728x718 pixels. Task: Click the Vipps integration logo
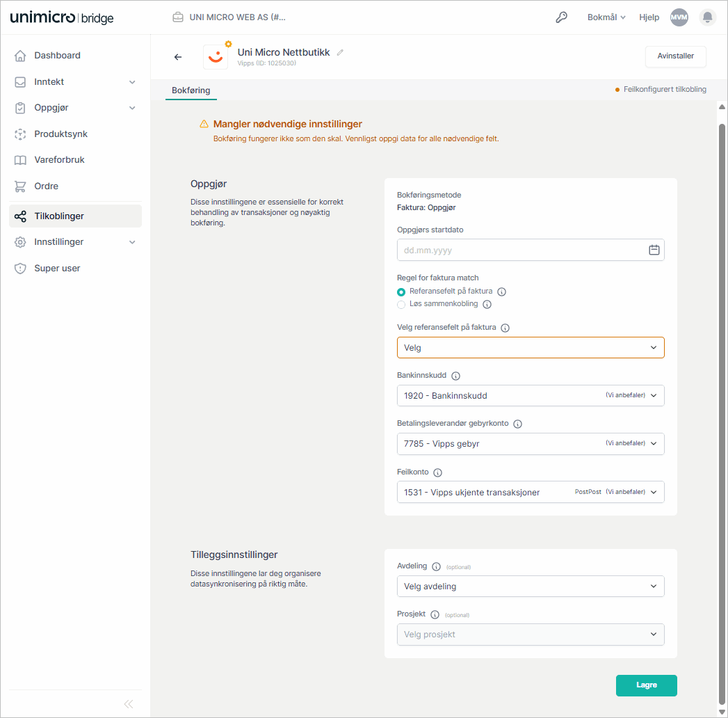pyautogui.click(x=216, y=57)
